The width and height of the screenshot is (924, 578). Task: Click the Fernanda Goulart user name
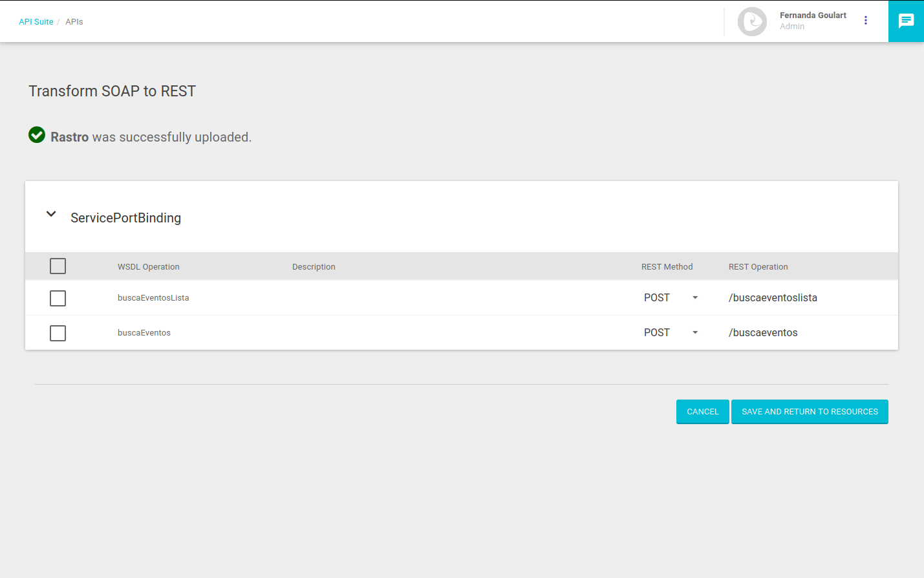[x=812, y=16]
